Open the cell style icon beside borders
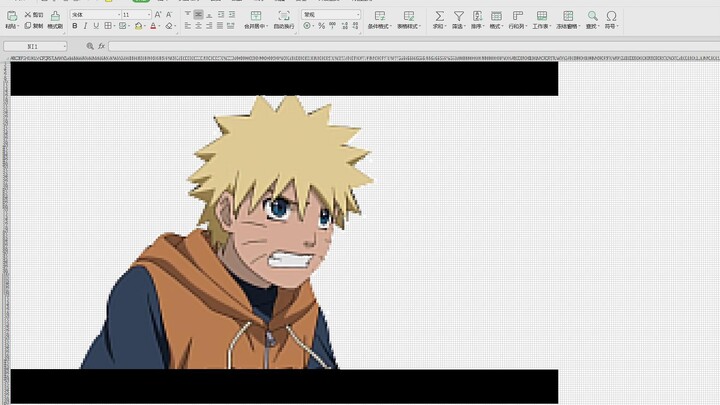This screenshot has width=720, height=405. pyautogui.click(x=123, y=26)
